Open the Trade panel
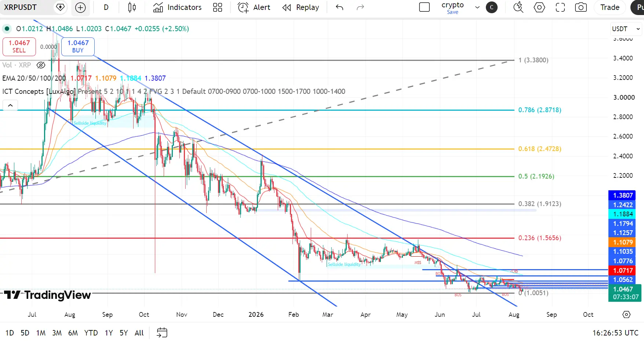Screen dimensions: 644x341 610,7
